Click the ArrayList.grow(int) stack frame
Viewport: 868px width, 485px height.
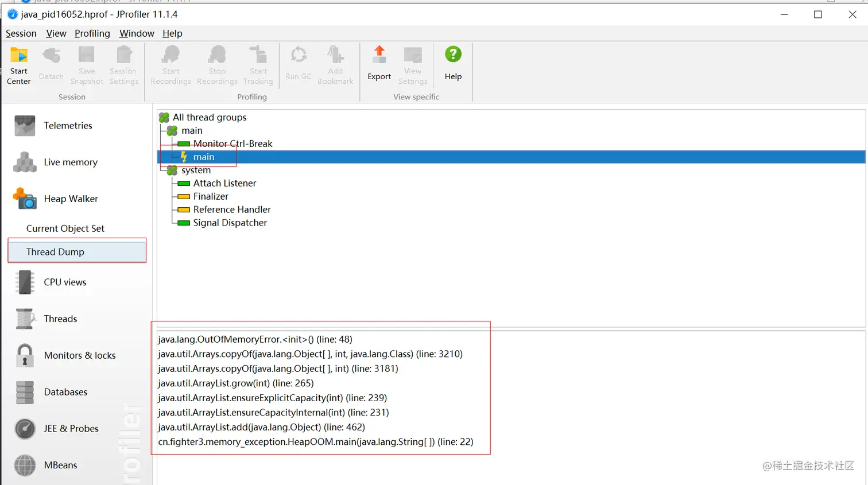click(x=236, y=383)
